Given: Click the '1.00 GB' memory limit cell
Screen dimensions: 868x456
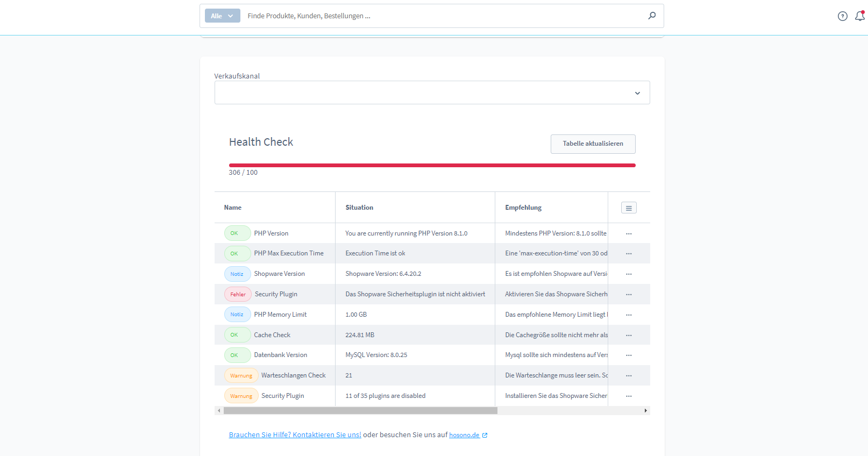Looking at the screenshot, I should [356, 315].
